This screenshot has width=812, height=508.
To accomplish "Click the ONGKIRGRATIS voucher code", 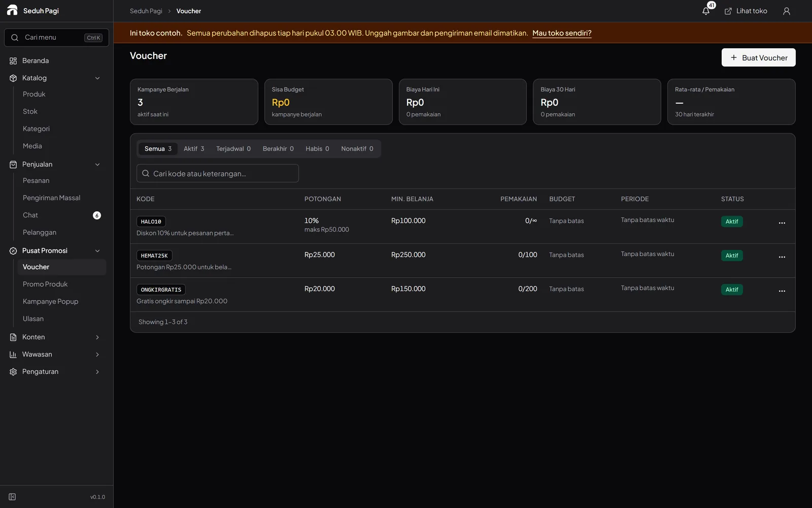I will 161,290.
